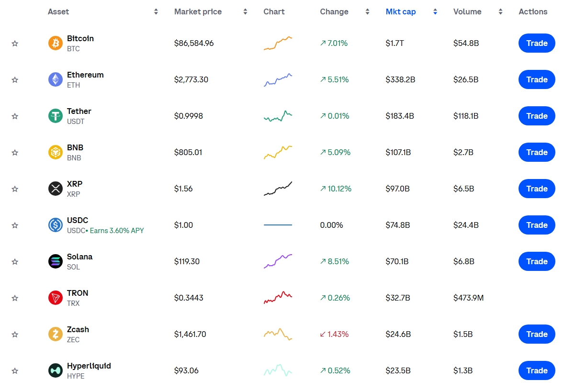Click the Trade button for Zcash
The width and height of the screenshot is (564, 392).
pyautogui.click(x=537, y=334)
